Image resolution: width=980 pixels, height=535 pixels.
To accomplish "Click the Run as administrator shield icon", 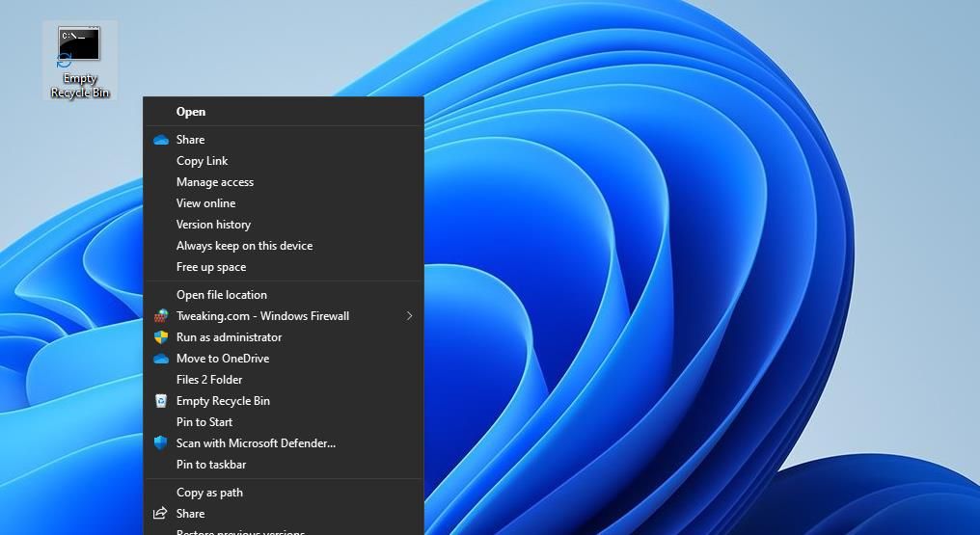I will 161,337.
